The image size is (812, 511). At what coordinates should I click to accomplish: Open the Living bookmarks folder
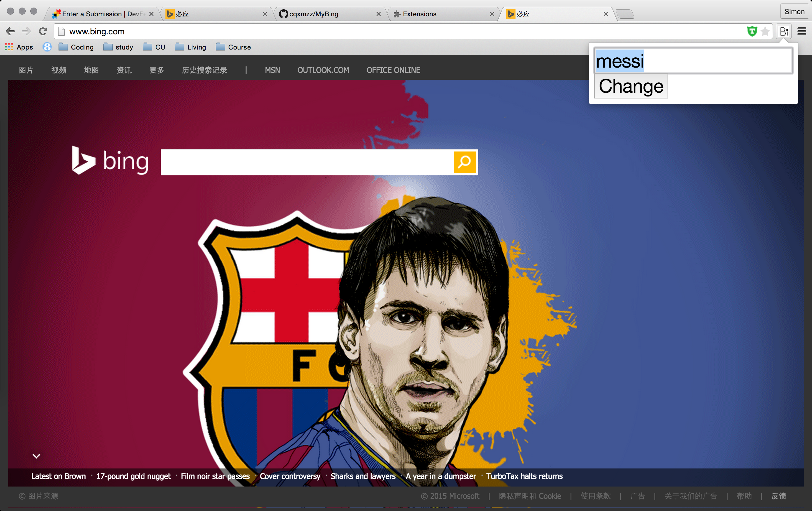click(190, 47)
